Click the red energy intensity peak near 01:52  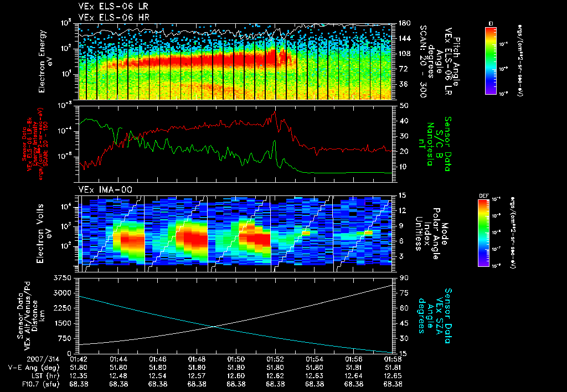(x=275, y=112)
